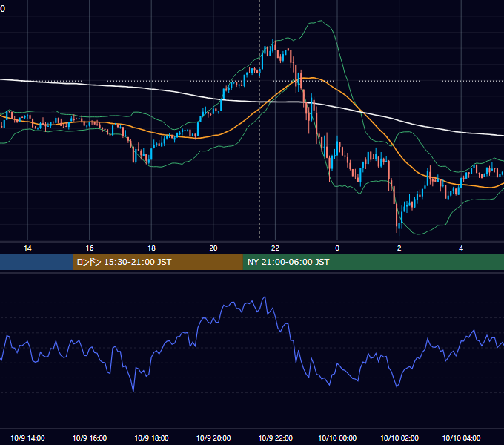Click hour label 2 on price chart axis
504x445 pixels.
(x=399, y=248)
